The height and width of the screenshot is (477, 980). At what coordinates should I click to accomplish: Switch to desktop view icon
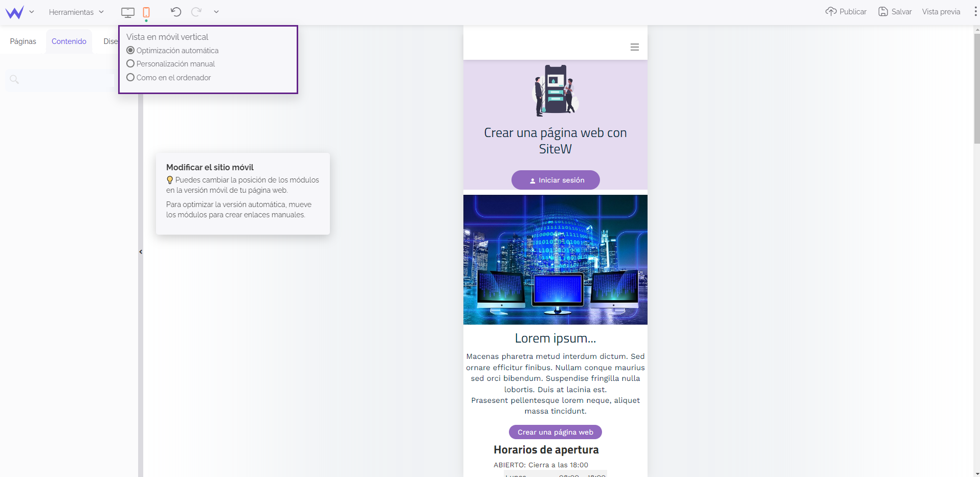click(x=128, y=12)
